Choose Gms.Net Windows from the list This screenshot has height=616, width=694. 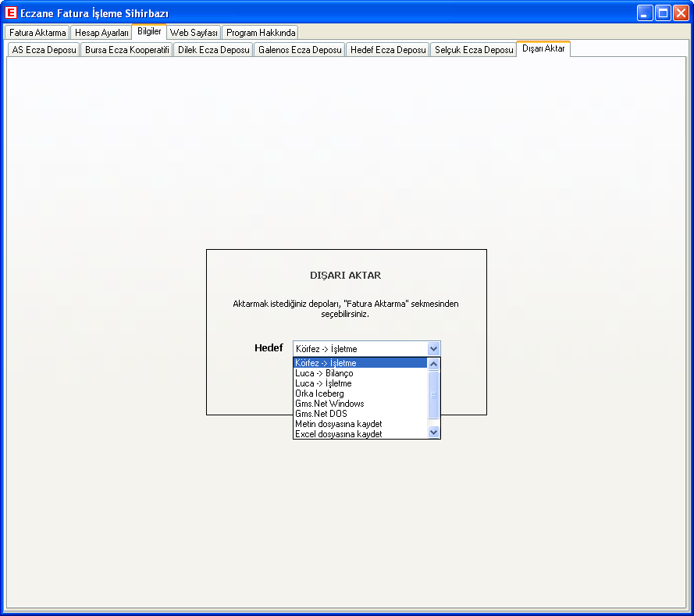[x=329, y=404]
